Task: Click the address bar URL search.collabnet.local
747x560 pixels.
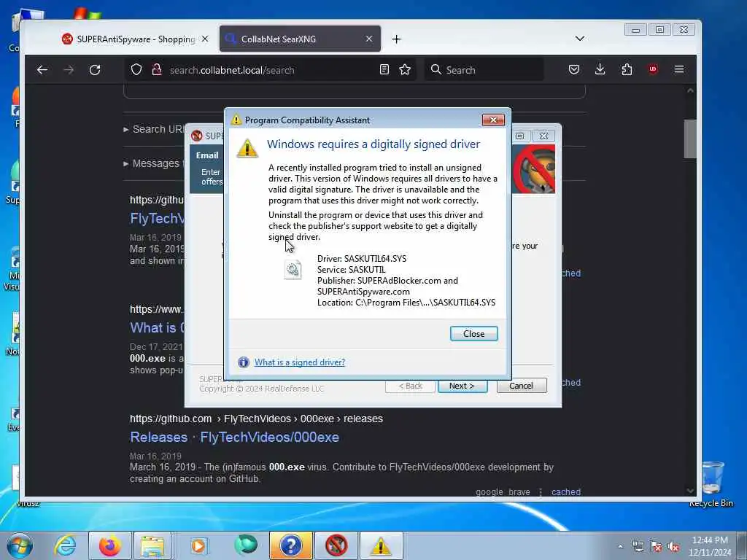Action: point(232,71)
